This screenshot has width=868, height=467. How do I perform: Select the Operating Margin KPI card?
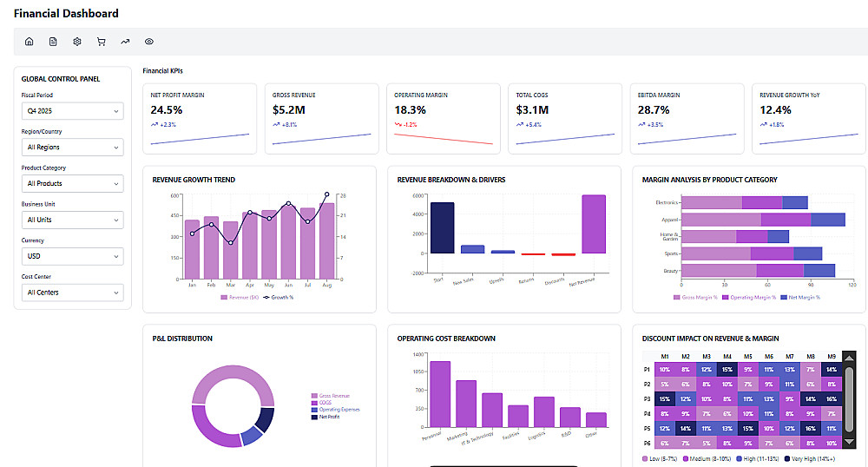click(444, 119)
